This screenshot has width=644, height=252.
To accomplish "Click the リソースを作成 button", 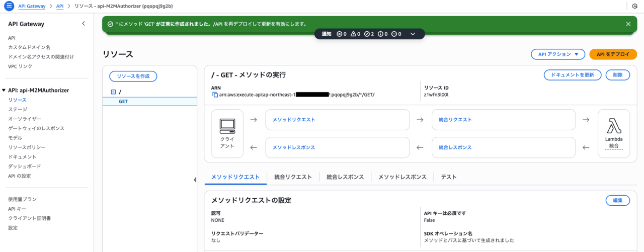I will (133, 76).
